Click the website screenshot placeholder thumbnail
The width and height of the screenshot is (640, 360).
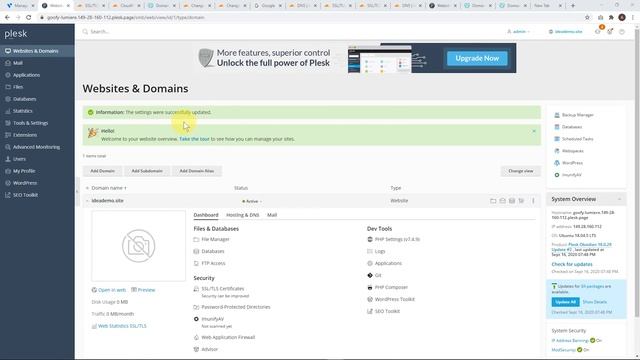click(x=138, y=246)
